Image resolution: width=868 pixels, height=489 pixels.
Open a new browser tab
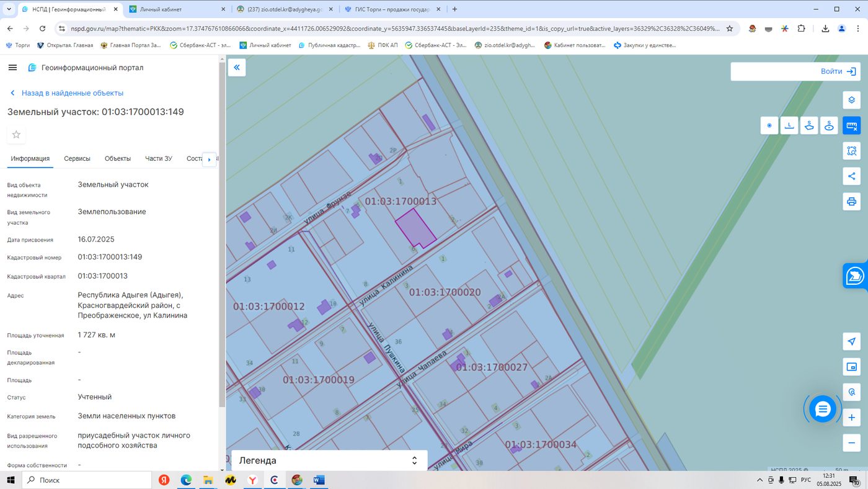point(454,9)
